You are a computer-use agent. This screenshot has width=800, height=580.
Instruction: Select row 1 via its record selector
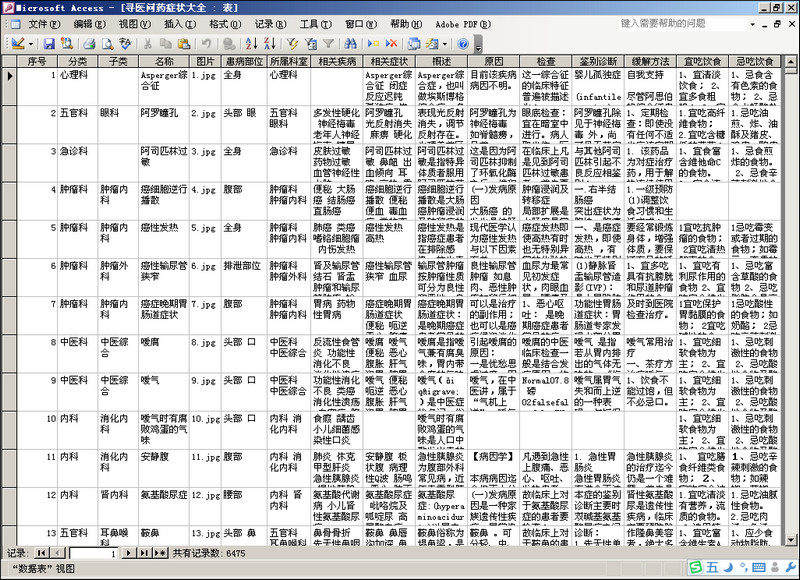tap(10, 87)
